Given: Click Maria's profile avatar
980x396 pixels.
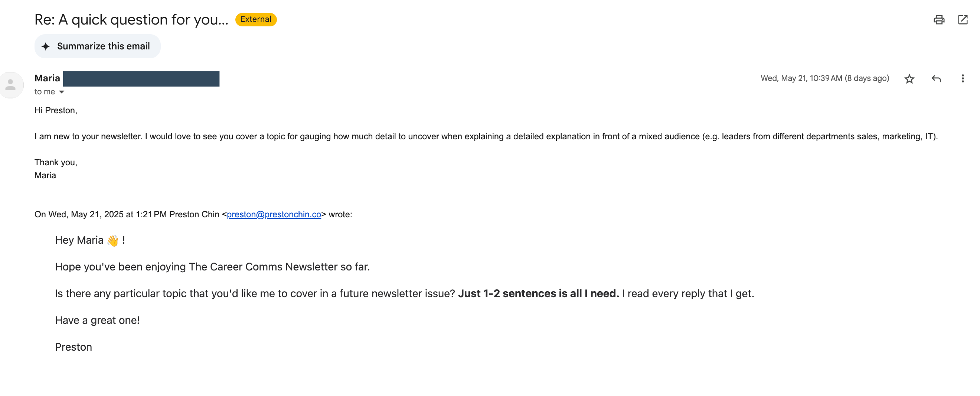Looking at the screenshot, I should click(11, 85).
